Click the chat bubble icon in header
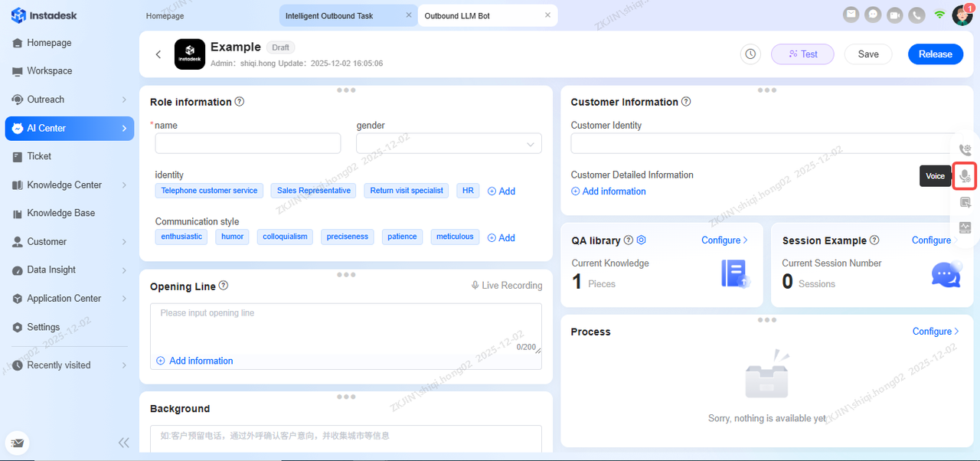This screenshot has width=980, height=461. tap(872, 15)
